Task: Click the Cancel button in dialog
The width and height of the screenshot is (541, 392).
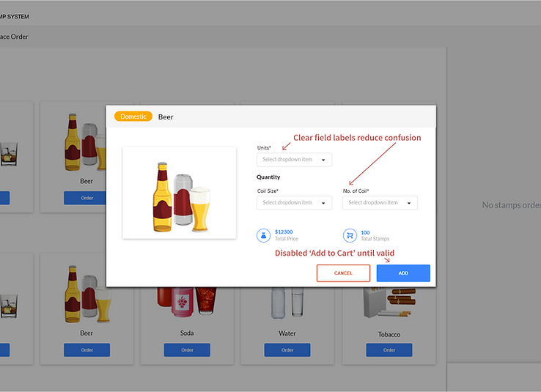Action: 343,273
